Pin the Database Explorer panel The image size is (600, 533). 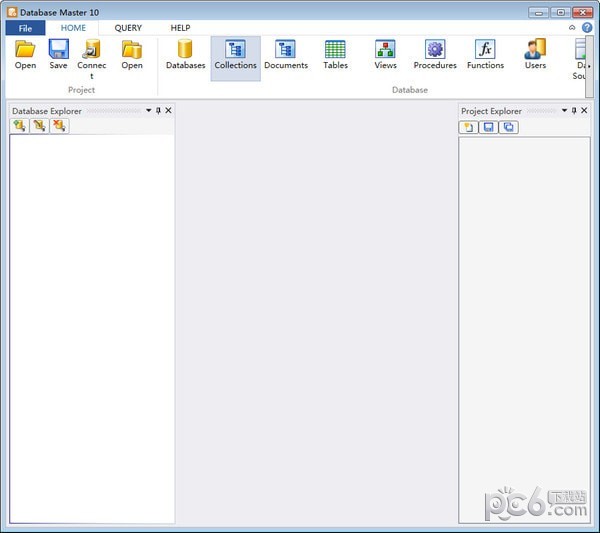point(158,111)
